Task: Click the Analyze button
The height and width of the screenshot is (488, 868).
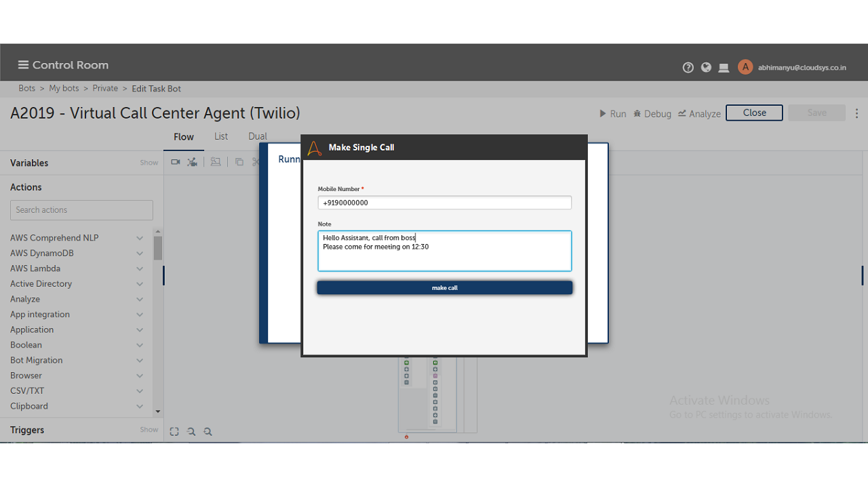Action: pyautogui.click(x=699, y=114)
